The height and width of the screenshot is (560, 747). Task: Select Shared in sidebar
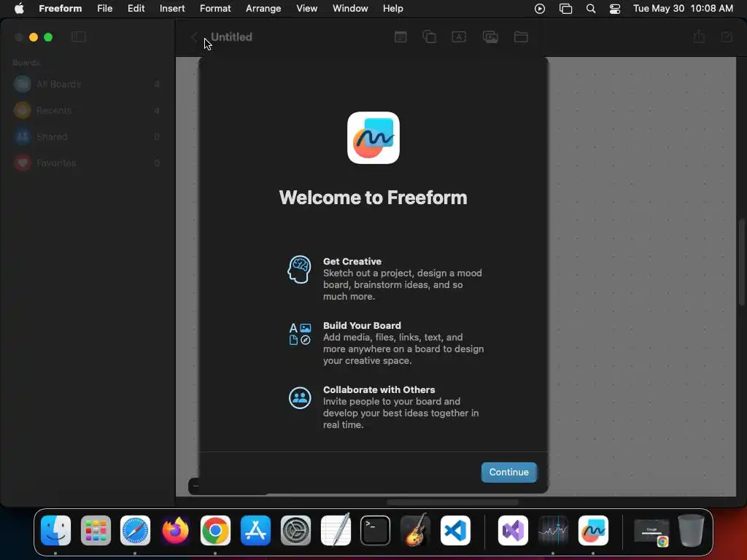click(87, 136)
